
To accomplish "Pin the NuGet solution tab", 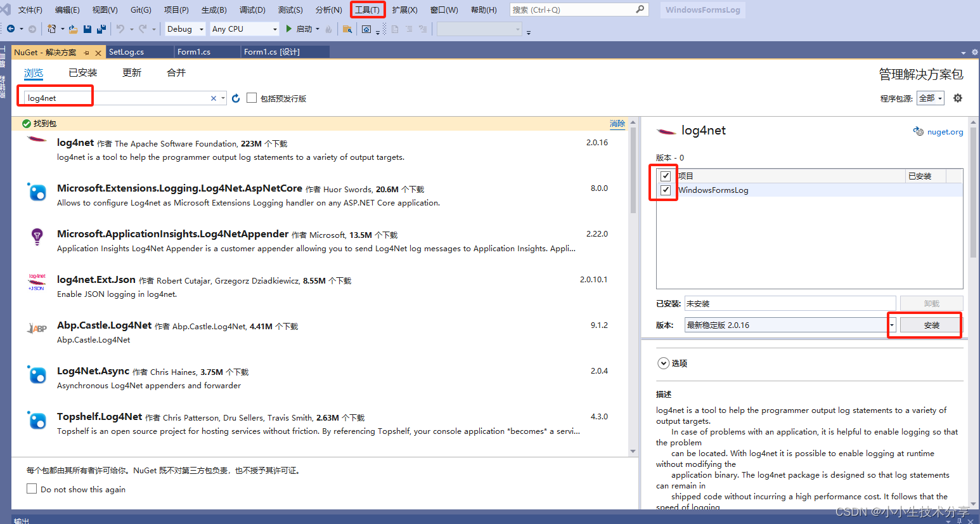I will coord(87,53).
